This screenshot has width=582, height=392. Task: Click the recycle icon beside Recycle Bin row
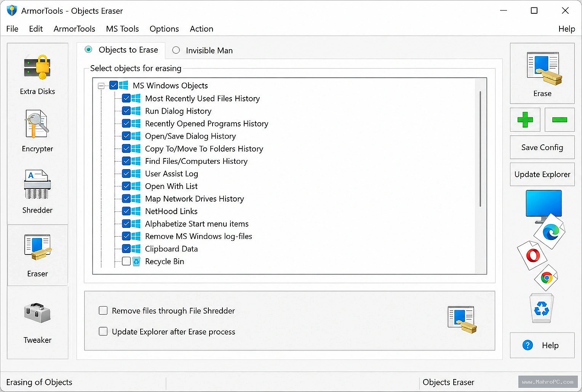tap(136, 261)
